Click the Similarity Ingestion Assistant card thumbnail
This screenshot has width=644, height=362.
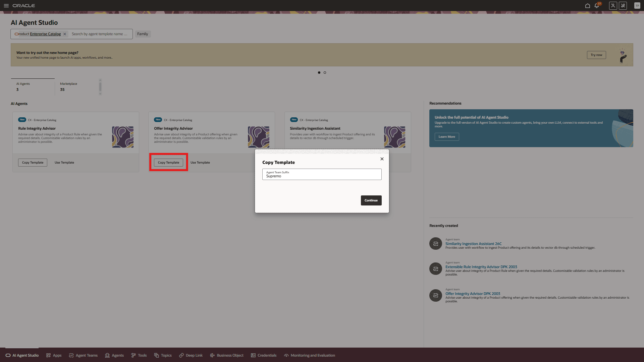(x=394, y=137)
